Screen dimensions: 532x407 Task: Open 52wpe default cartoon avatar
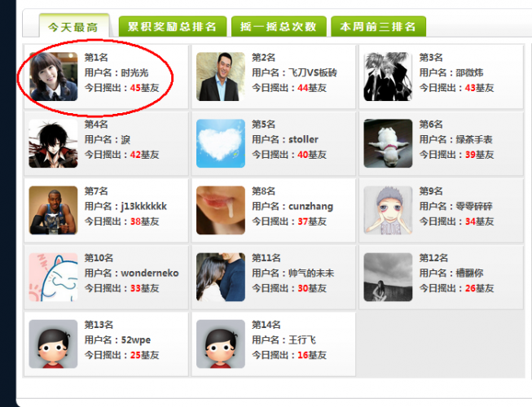tap(53, 344)
